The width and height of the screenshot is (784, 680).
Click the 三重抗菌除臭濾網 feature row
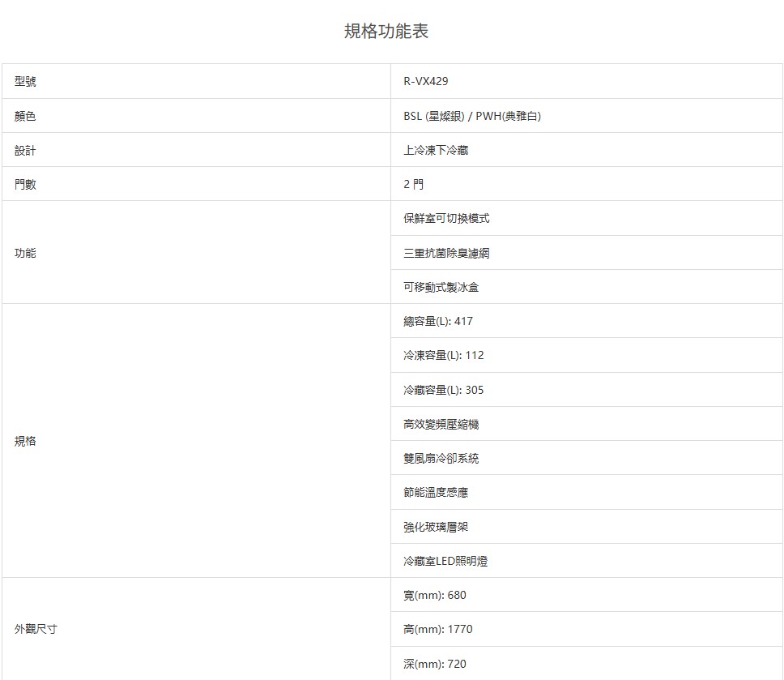tap(446, 253)
